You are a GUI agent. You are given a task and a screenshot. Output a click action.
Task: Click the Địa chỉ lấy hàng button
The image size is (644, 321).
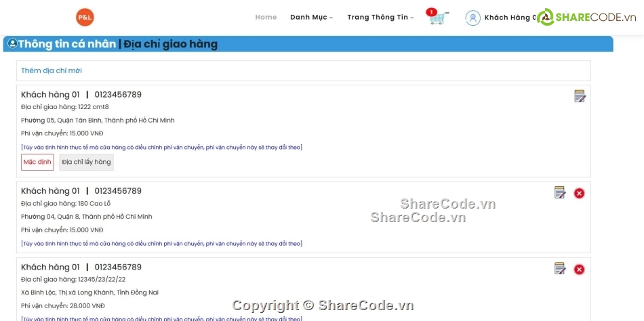coord(86,162)
